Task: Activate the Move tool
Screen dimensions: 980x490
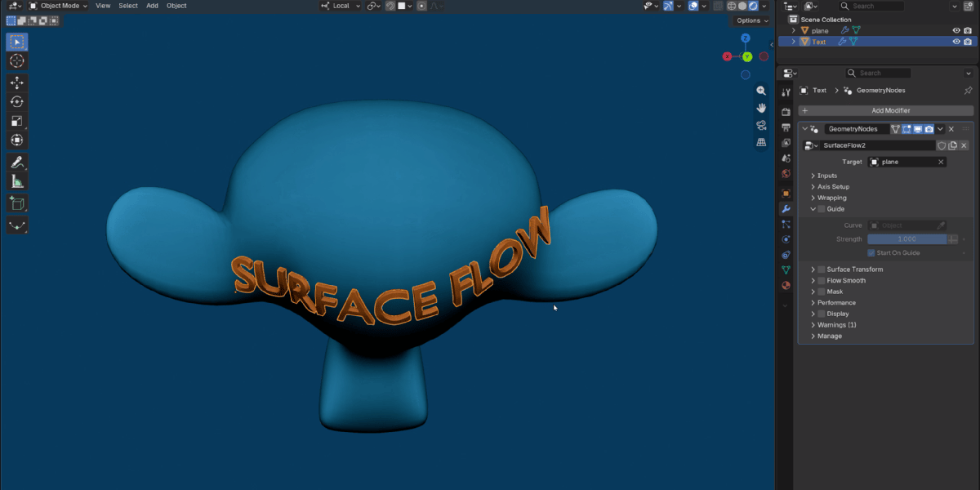Action: [17, 82]
